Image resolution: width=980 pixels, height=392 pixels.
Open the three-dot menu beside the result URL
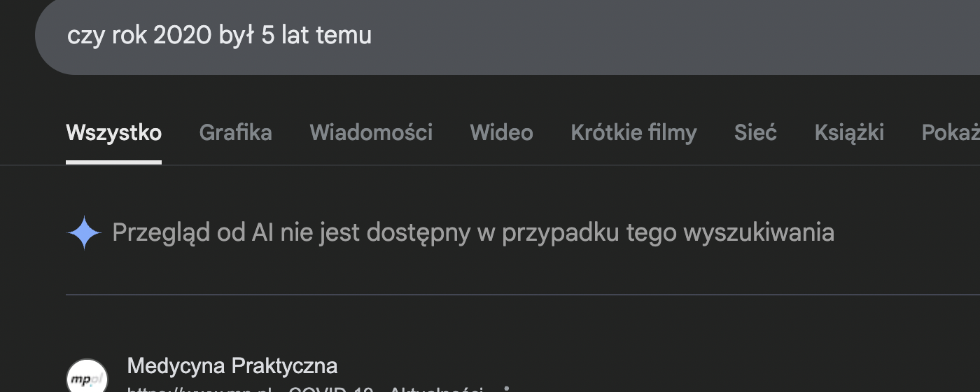pyautogui.click(x=506, y=388)
